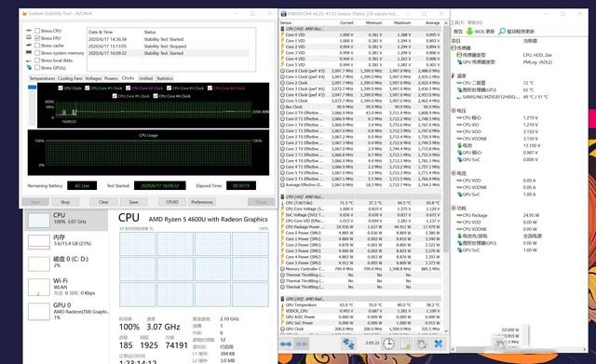The image size is (596, 364).
Task: Enable the Stress CPU checkbox
Action: pyautogui.click(x=37, y=31)
